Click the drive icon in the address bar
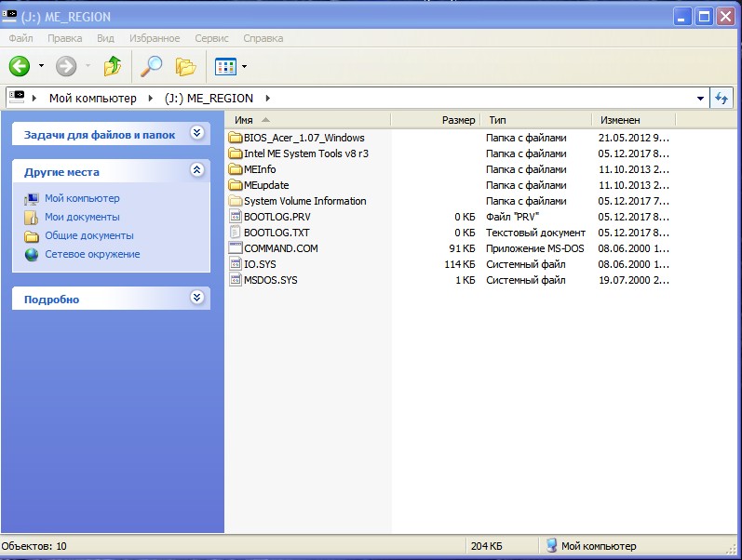 click(17, 97)
